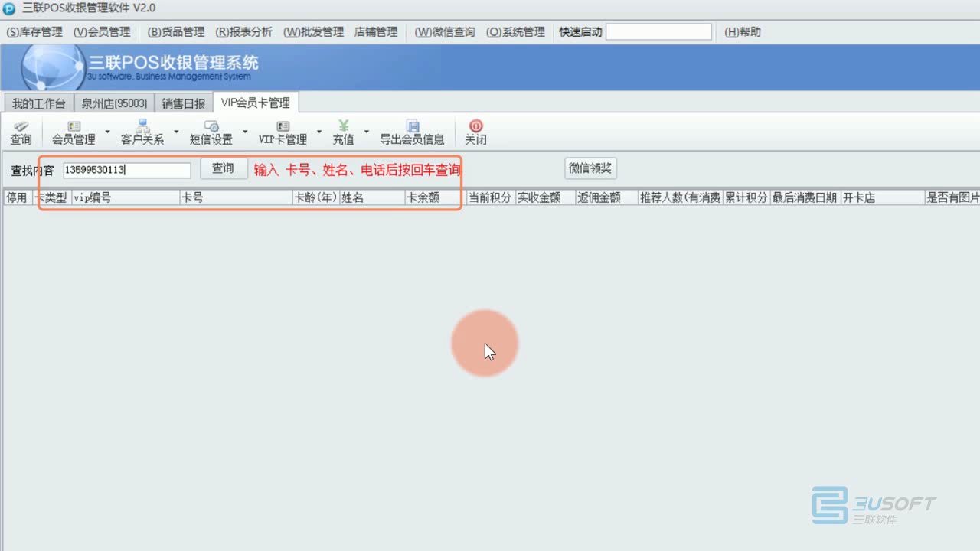This screenshot has height=551, width=980.
Task: Click the 微信领奖 button
Action: [590, 168]
